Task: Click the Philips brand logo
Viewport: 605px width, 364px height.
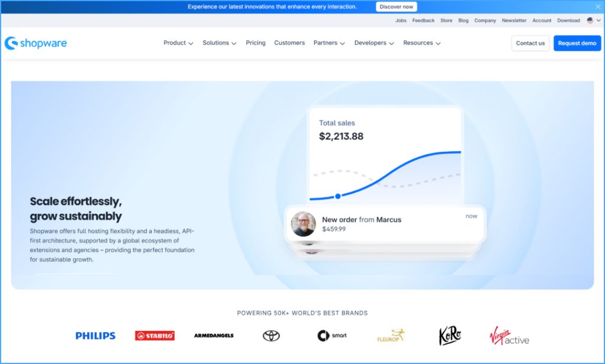Action: [95, 335]
